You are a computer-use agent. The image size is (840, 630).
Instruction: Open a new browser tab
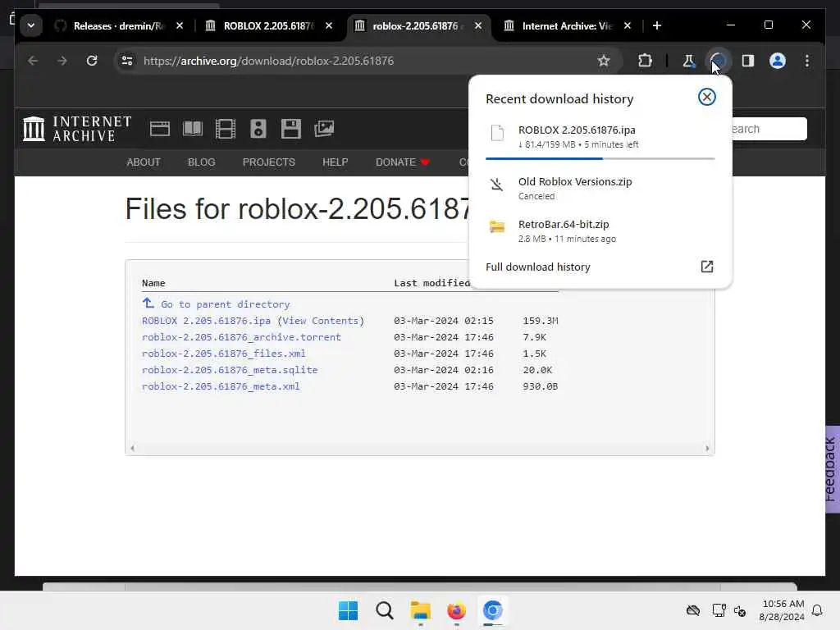pyautogui.click(x=657, y=25)
